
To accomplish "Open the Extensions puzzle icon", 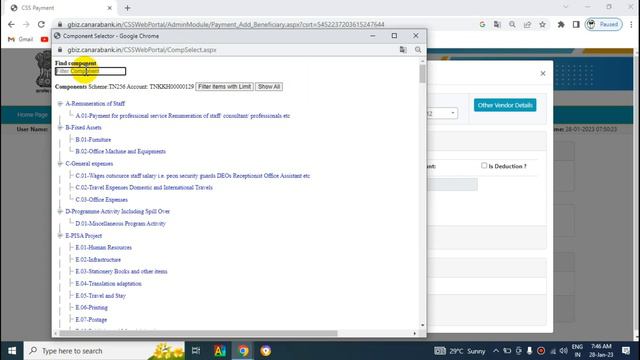I will click(561, 24).
